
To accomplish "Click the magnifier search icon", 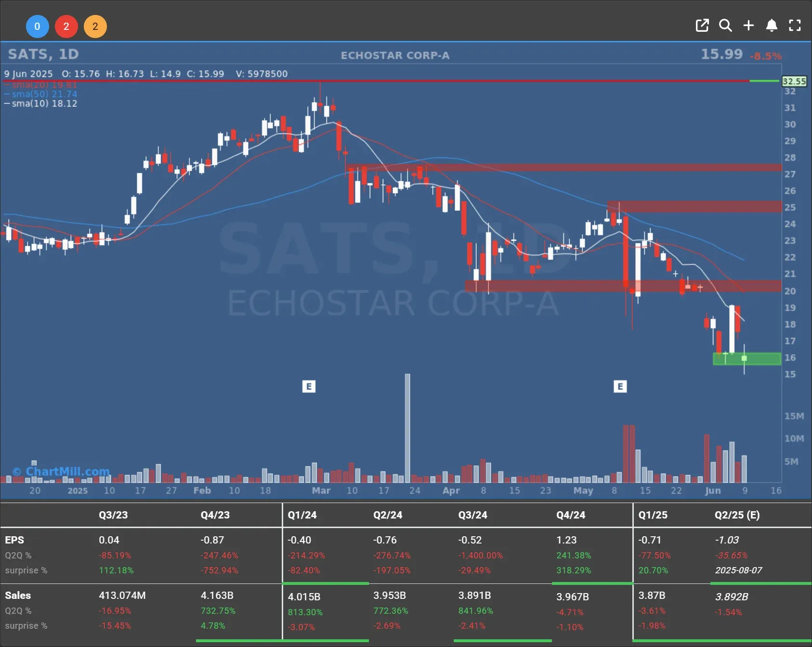I will click(725, 26).
